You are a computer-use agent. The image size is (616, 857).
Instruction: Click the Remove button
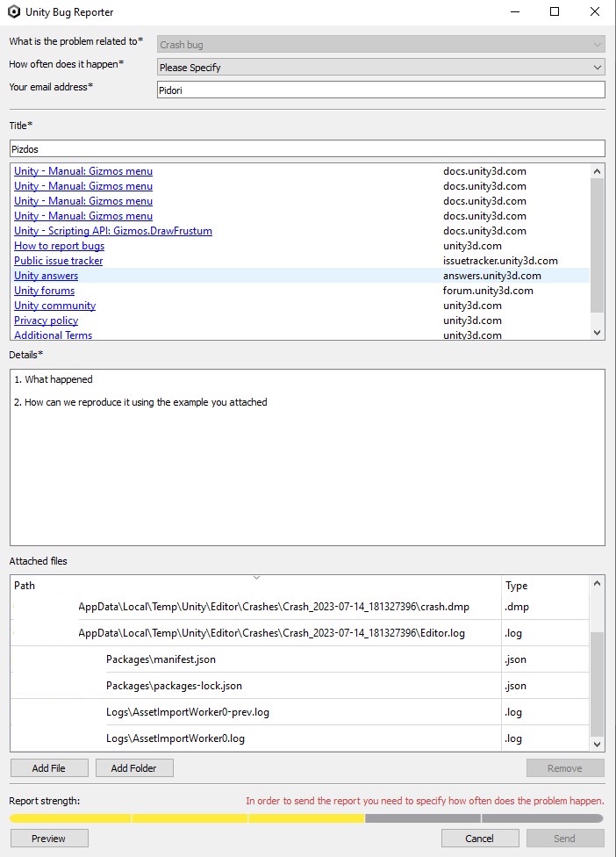(565, 768)
